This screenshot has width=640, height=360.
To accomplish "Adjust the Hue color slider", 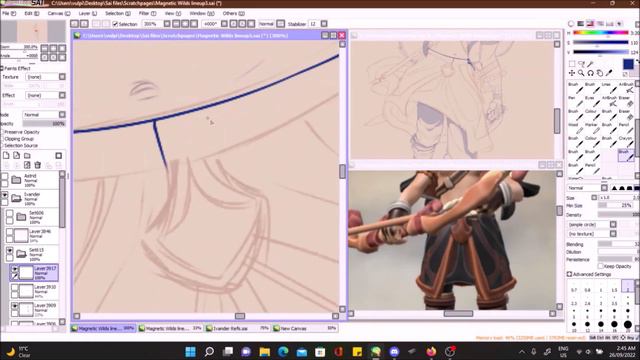I will [600, 33].
